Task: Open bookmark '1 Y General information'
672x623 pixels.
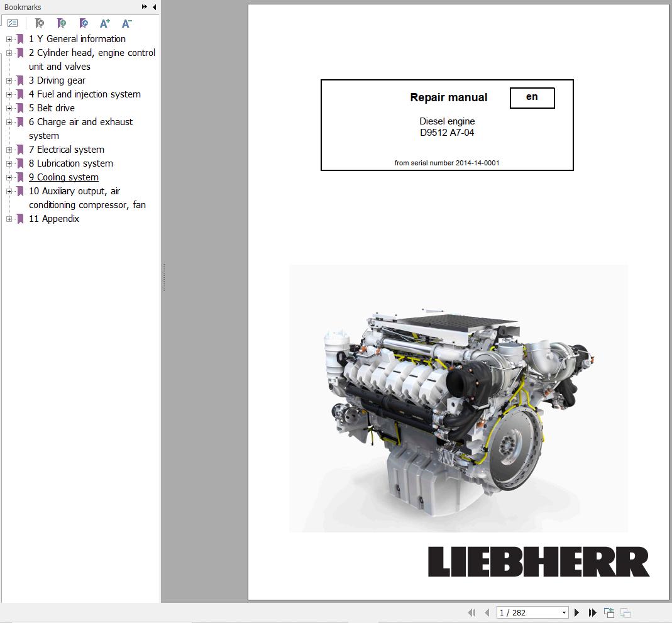Action: 77,39
